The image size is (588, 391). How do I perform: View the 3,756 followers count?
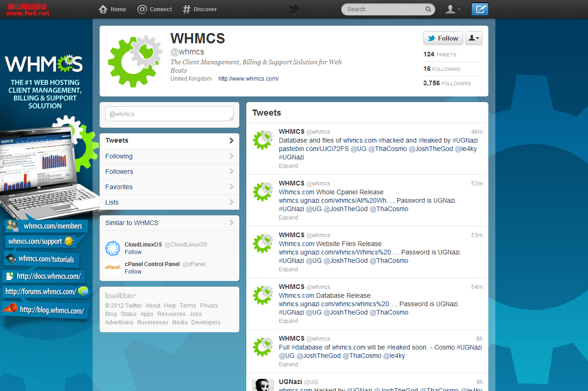(447, 83)
